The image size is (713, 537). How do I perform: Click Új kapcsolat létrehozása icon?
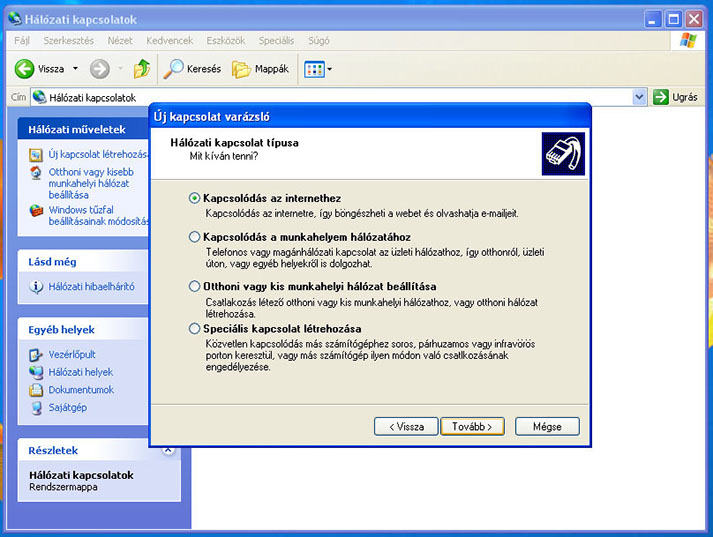point(35,155)
